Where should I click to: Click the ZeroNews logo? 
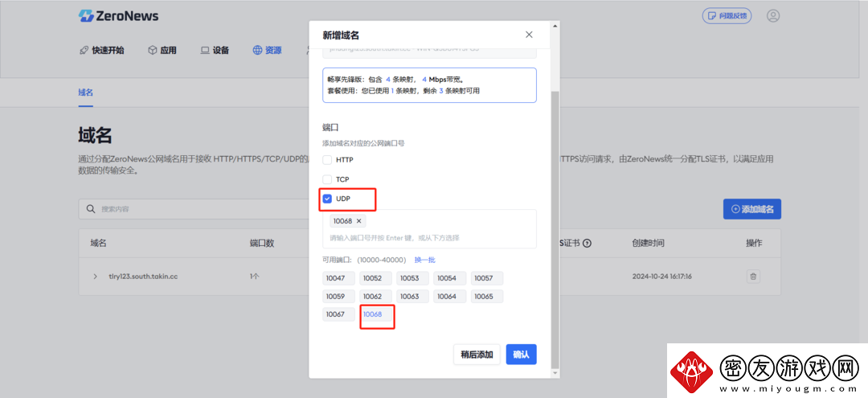point(118,16)
